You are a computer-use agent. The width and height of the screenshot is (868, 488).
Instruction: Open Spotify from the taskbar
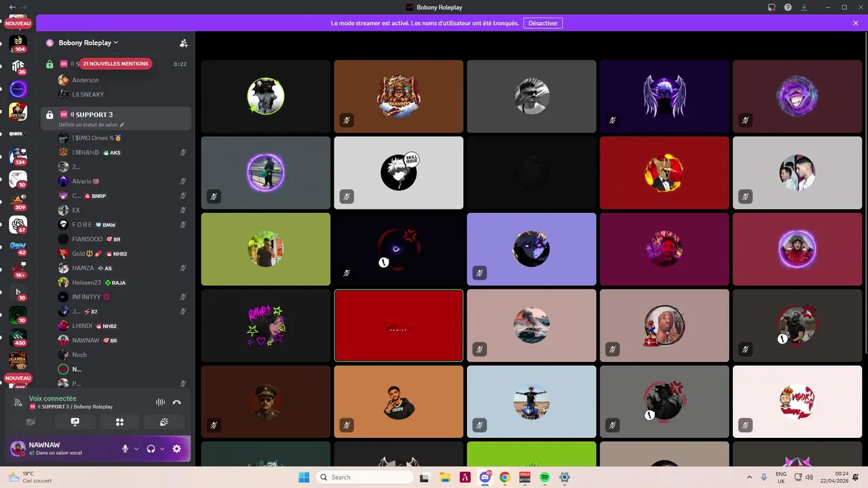coord(545,477)
